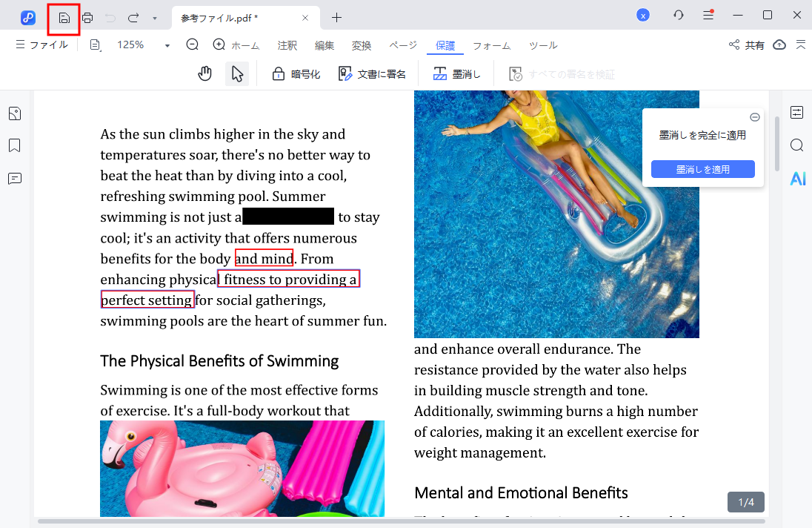812x528 pixels.
Task: Click the zoom in plus icon
Action: 219,45
